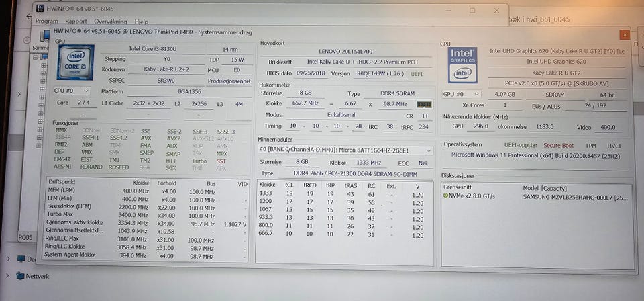Click the DDR4-2666 / PC4-21300 module type
The width and height of the screenshot is (644, 301).
coord(355,173)
